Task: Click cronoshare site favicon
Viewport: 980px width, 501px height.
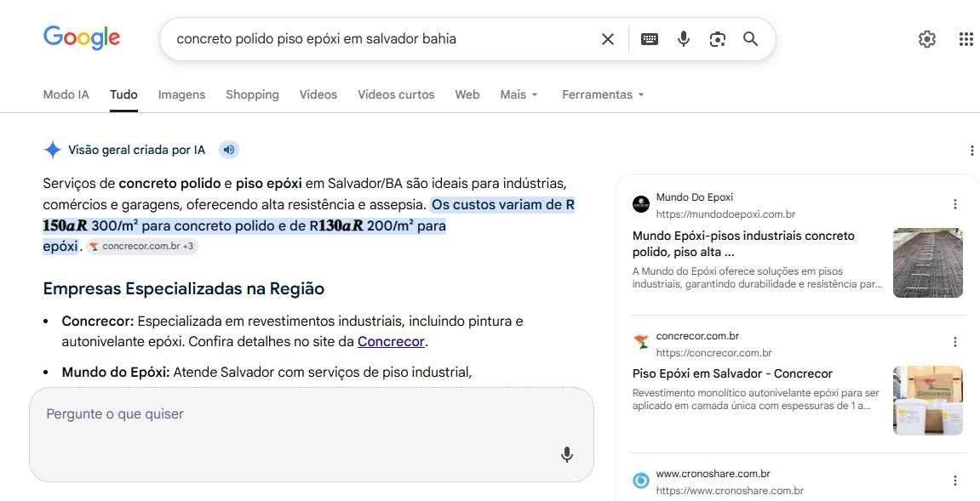Action: click(641, 481)
